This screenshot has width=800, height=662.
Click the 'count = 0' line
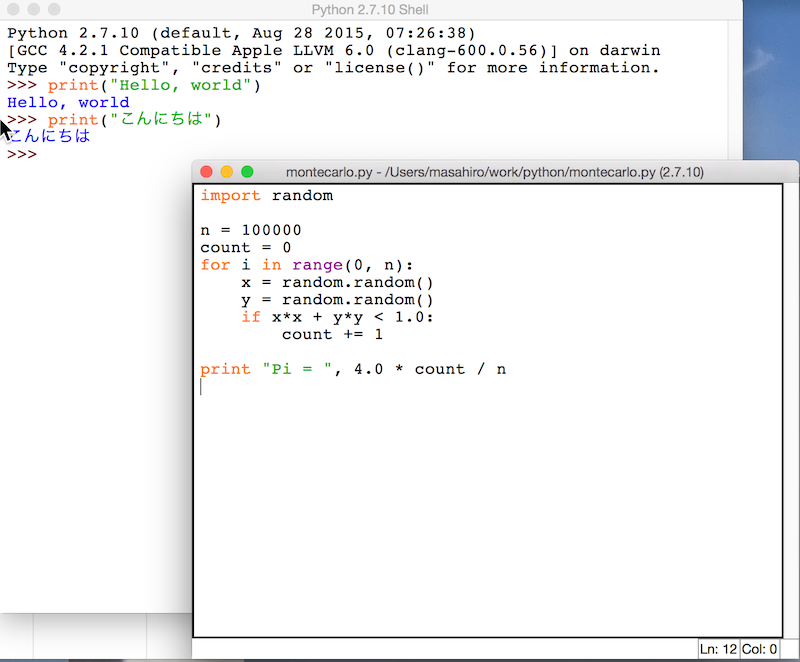[245, 248]
